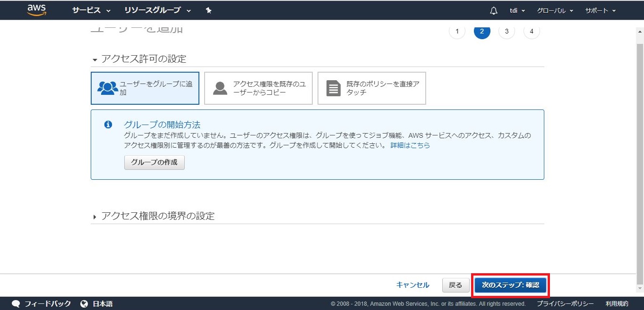
Task: Select 'アクセス権限を既存のユーザーからコピー' option
Action: click(258, 88)
